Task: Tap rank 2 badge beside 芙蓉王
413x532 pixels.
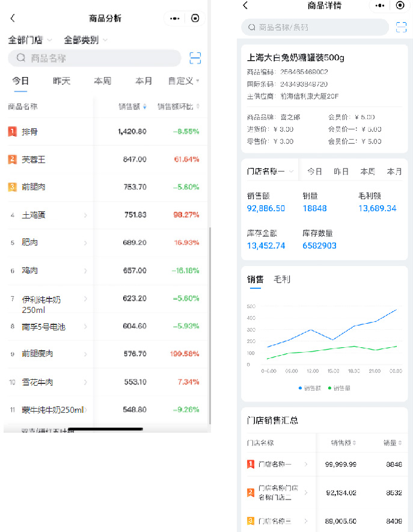Action: [x=12, y=159]
